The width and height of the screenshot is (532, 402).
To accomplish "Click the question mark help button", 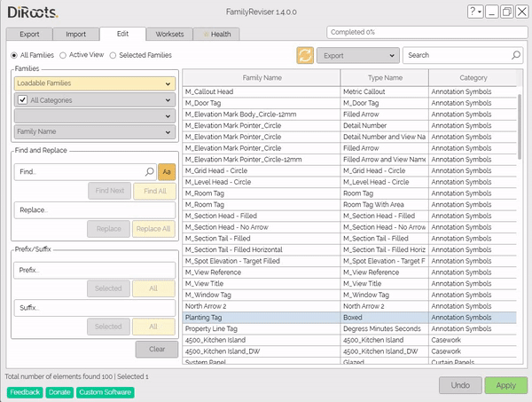I will [474, 12].
